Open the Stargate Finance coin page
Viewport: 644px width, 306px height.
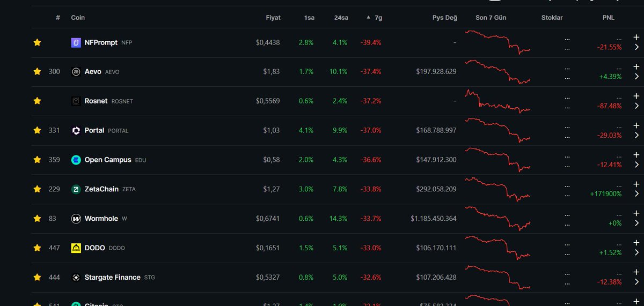(x=113, y=277)
